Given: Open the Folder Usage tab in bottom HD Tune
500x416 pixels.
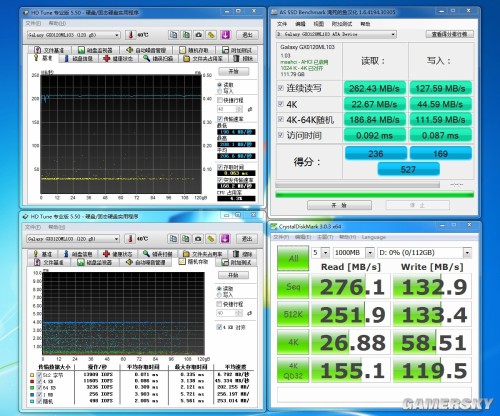Looking at the screenshot, I should click(x=202, y=254).
